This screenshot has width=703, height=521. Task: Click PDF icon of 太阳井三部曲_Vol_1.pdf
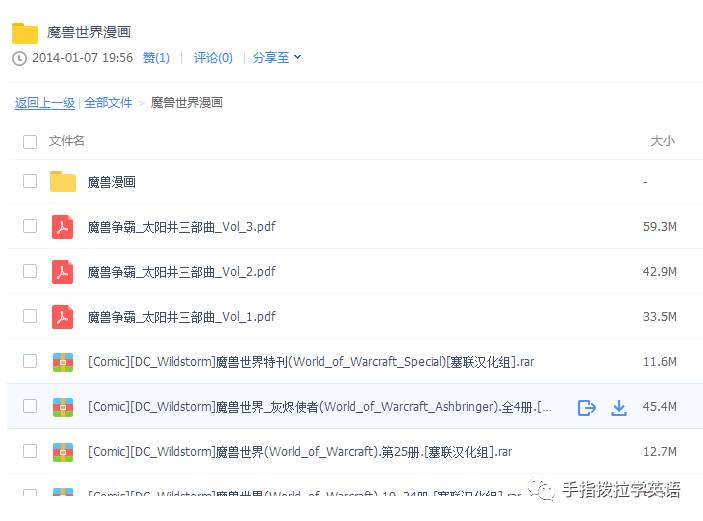62,317
